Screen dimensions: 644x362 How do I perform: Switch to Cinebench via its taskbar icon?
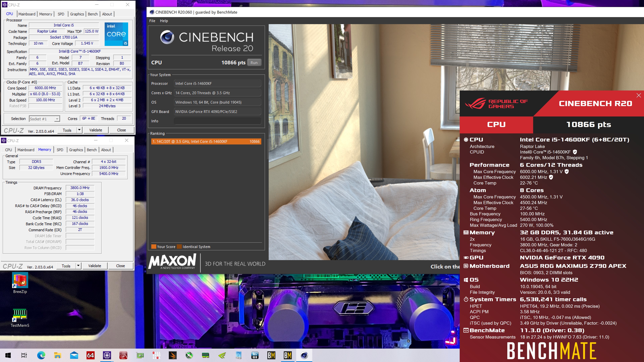tap(304, 355)
